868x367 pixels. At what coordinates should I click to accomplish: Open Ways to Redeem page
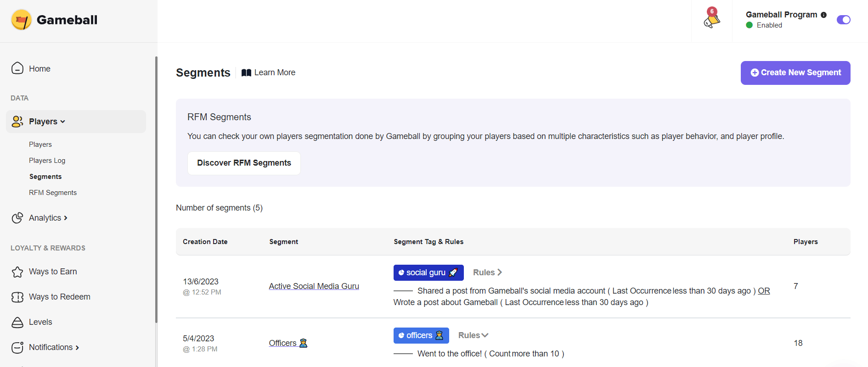pos(60,297)
